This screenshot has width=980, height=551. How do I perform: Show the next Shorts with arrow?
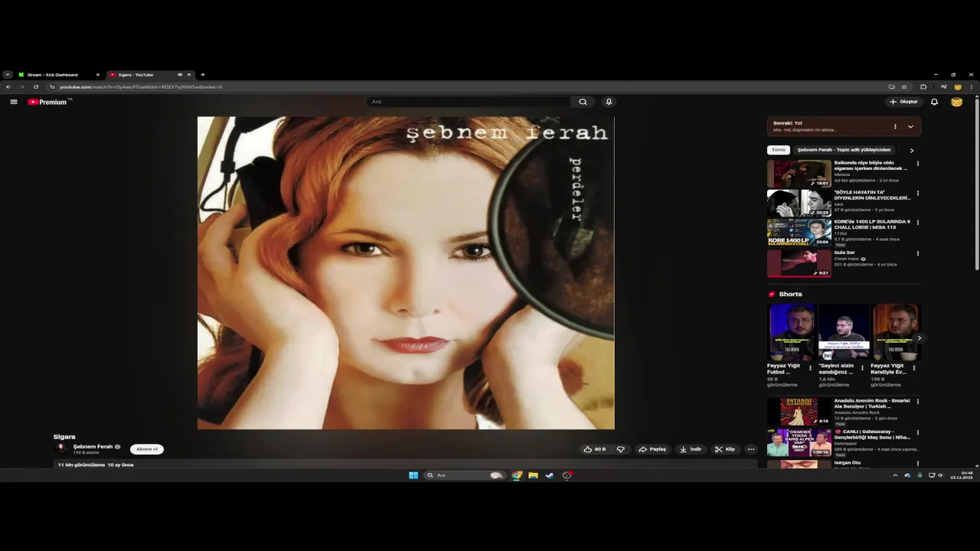tap(919, 337)
